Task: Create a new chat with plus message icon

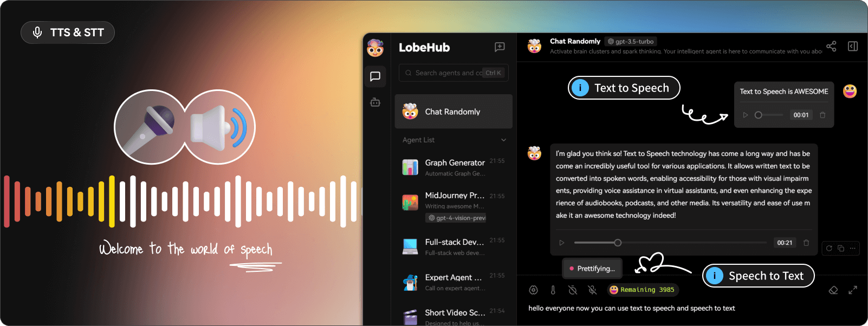Action: click(500, 47)
